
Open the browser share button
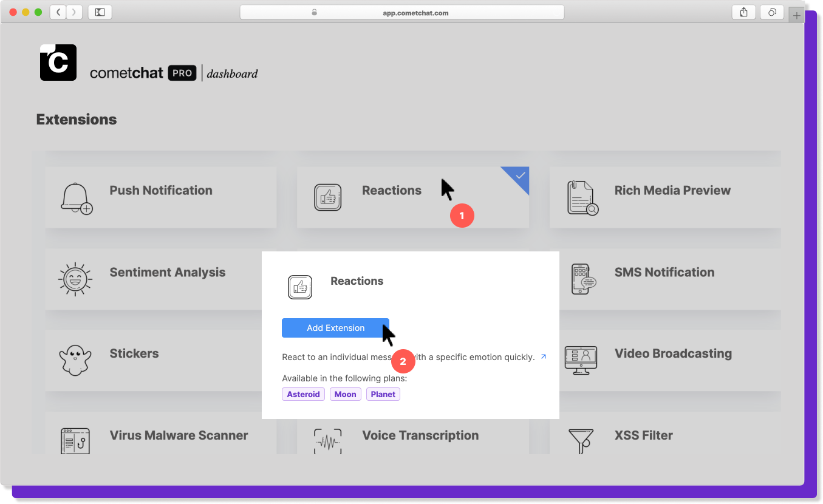coord(743,12)
